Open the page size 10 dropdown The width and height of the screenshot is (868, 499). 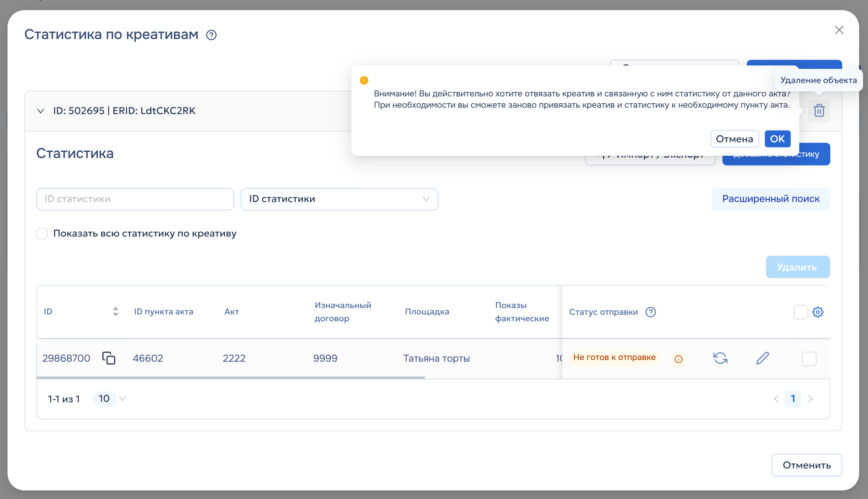(x=109, y=399)
